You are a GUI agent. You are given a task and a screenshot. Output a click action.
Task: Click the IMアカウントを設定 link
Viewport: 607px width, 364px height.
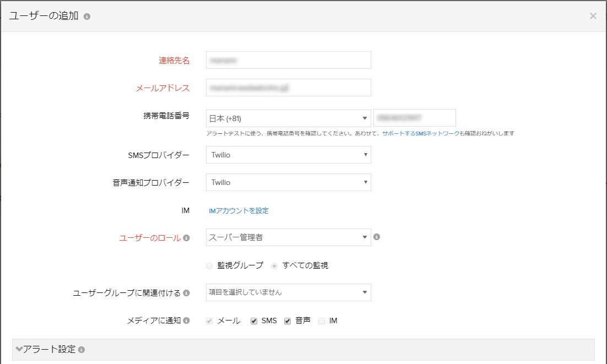239,210
